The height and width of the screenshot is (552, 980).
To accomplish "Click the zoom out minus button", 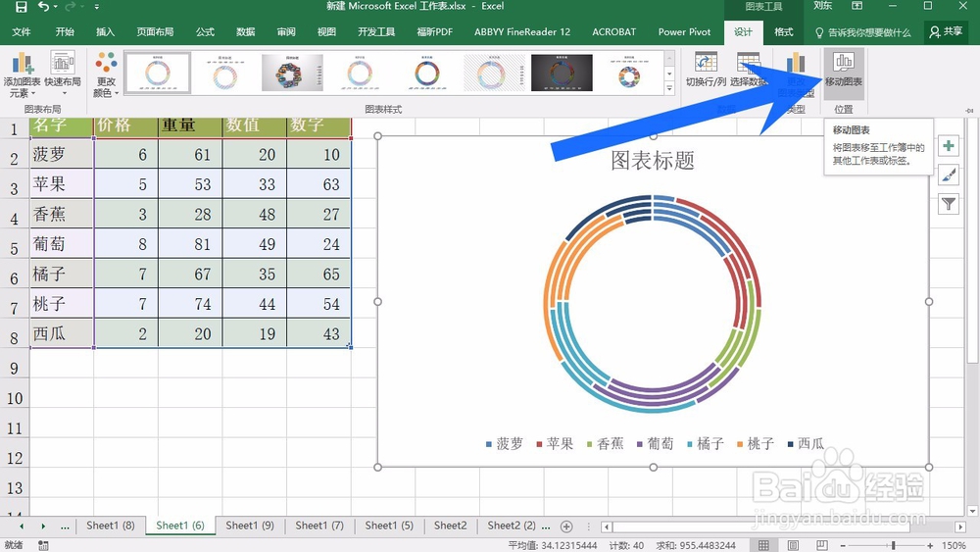I will (x=842, y=546).
